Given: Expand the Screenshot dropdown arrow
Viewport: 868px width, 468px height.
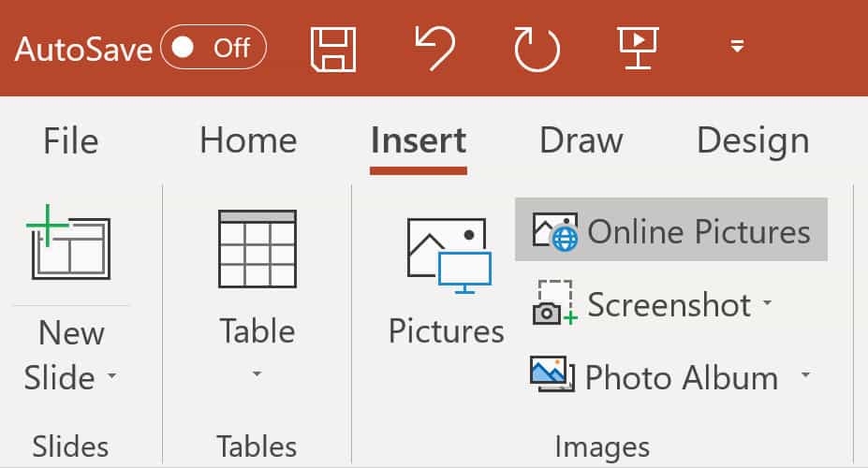Looking at the screenshot, I should point(767,302).
